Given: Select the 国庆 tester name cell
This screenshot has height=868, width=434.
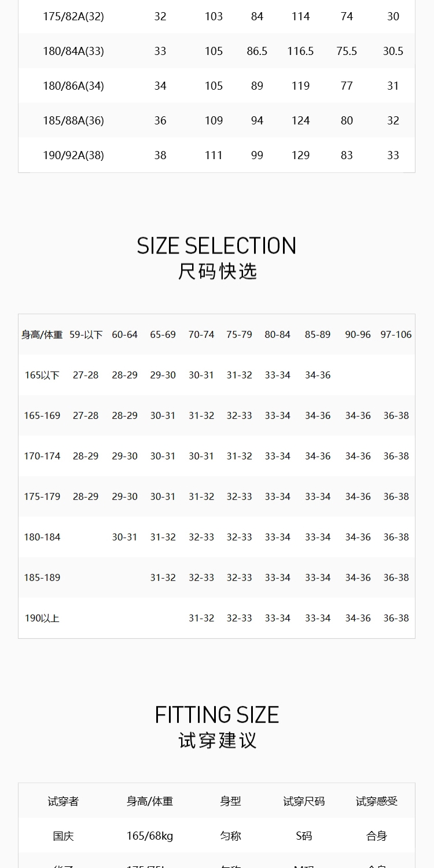Looking at the screenshot, I should (x=63, y=836).
